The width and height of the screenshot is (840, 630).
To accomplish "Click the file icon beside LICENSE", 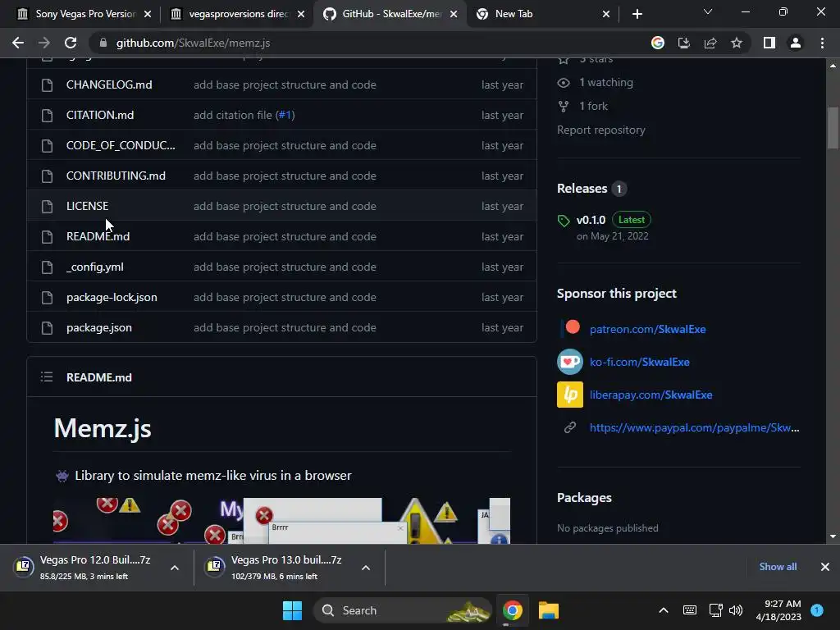I will point(47,206).
